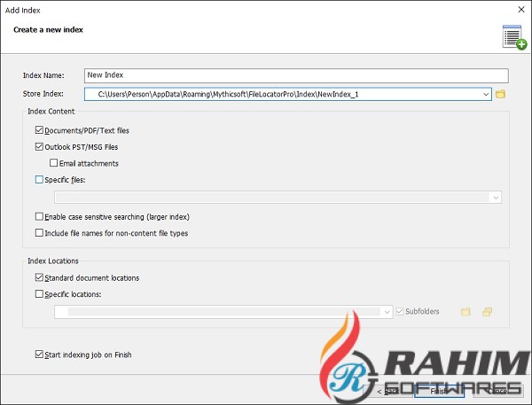This screenshot has height=405, width=532.
Task: Tick the Specific files checkbox
Action: (x=39, y=179)
